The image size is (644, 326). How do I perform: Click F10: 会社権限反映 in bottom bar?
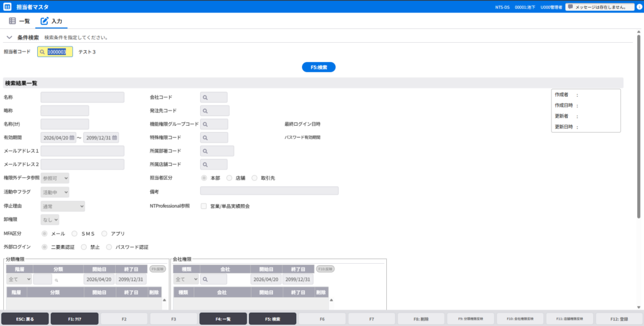pyautogui.click(x=520, y=318)
